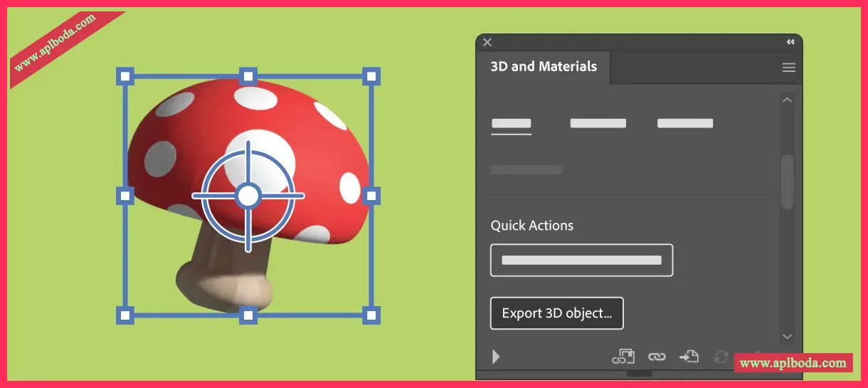Collapse the panel with double-arrow icon
Screen dimensions: 868x388
click(x=790, y=42)
